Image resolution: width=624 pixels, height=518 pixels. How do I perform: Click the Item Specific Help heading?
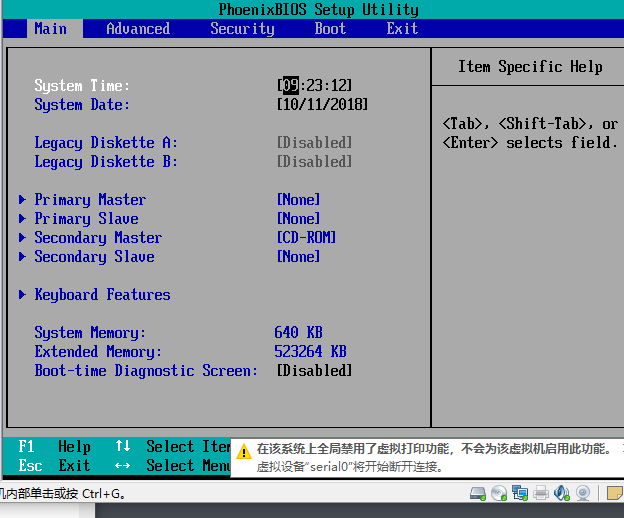point(530,67)
